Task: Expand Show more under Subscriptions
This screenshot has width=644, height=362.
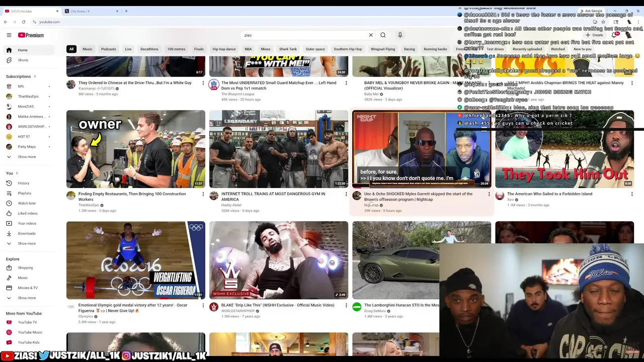Action: (29, 157)
